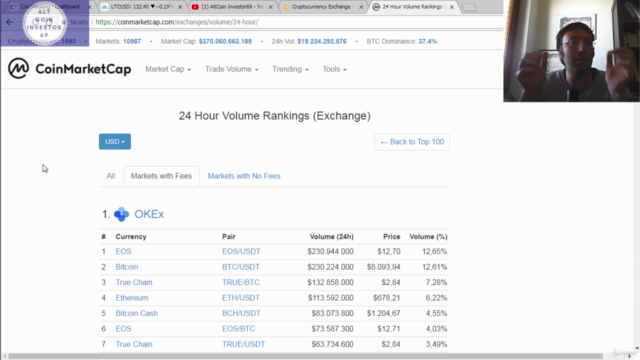Open True Chain link in row 3
Viewport: 640px width, 360px height.
(134, 282)
